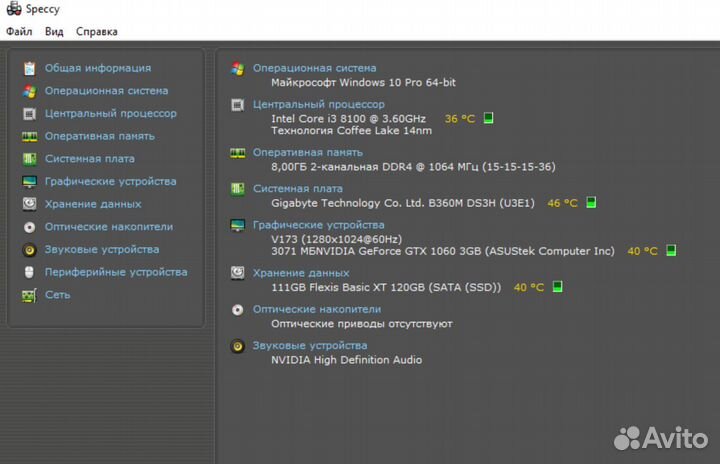
Task: Click the Центральный процессор chip icon in sidebar
Action: [x=29, y=114]
